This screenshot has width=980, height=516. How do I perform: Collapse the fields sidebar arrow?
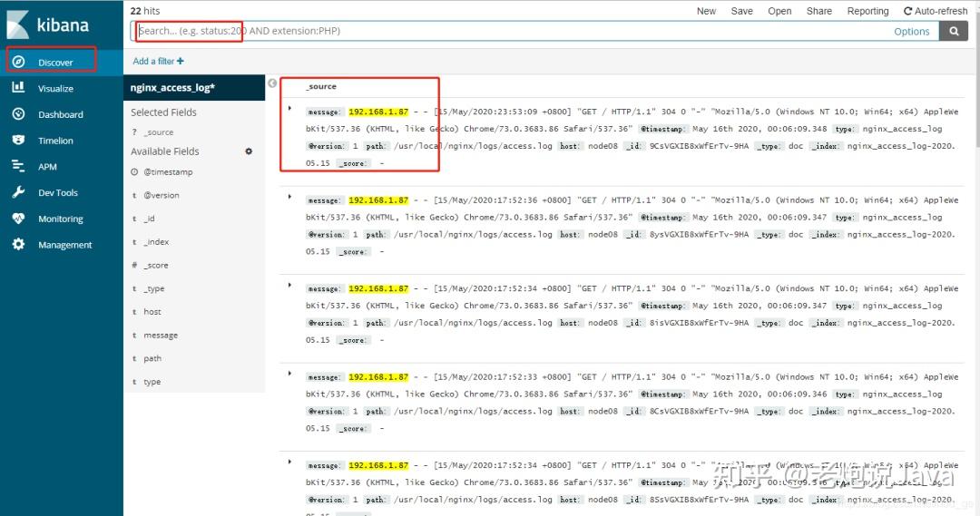[272, 83]
